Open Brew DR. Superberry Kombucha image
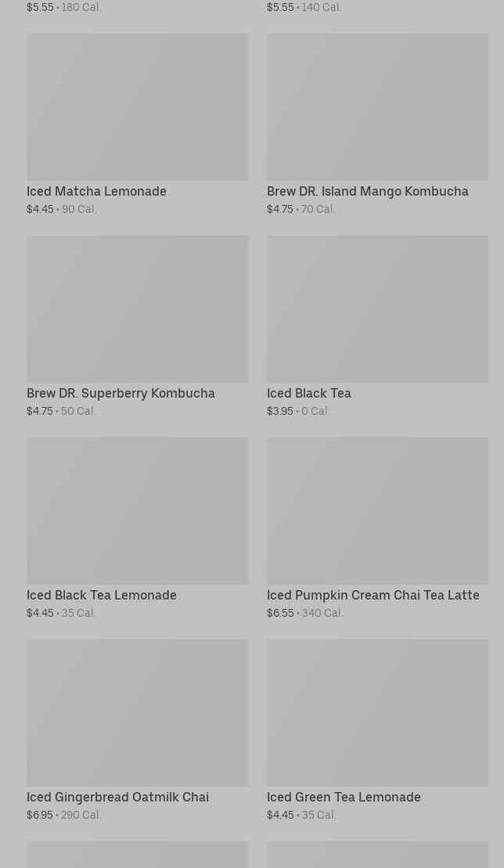 click(x=137, y=309)
